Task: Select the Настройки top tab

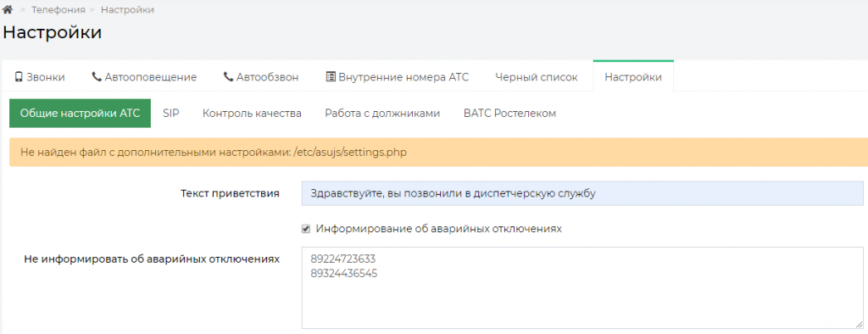Action: pos(632,77)
